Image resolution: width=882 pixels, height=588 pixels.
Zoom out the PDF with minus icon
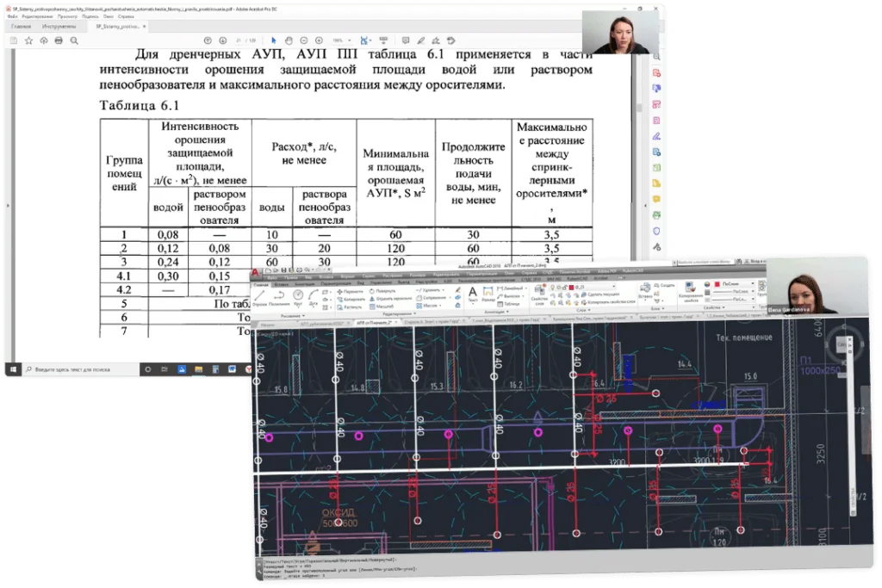pyautogui.click(x=304, y=40)
